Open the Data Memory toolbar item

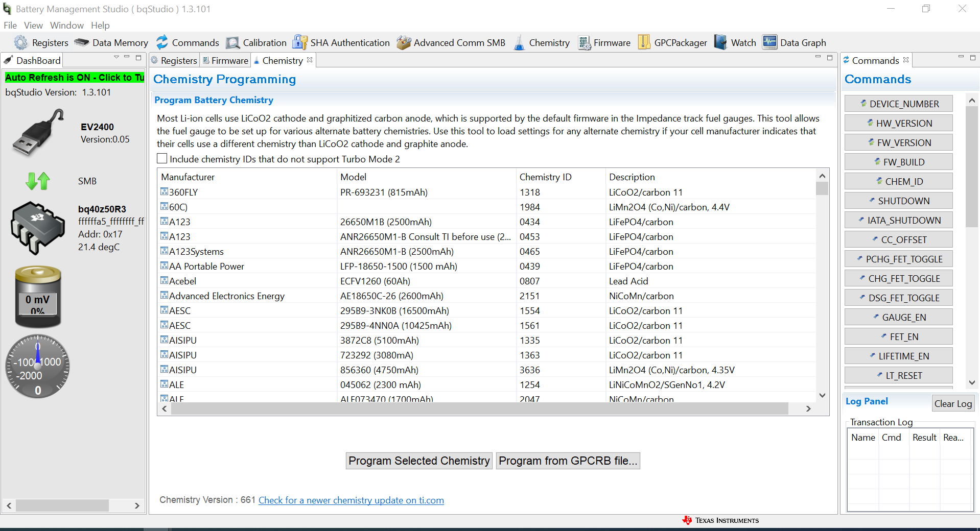point(111,43)
